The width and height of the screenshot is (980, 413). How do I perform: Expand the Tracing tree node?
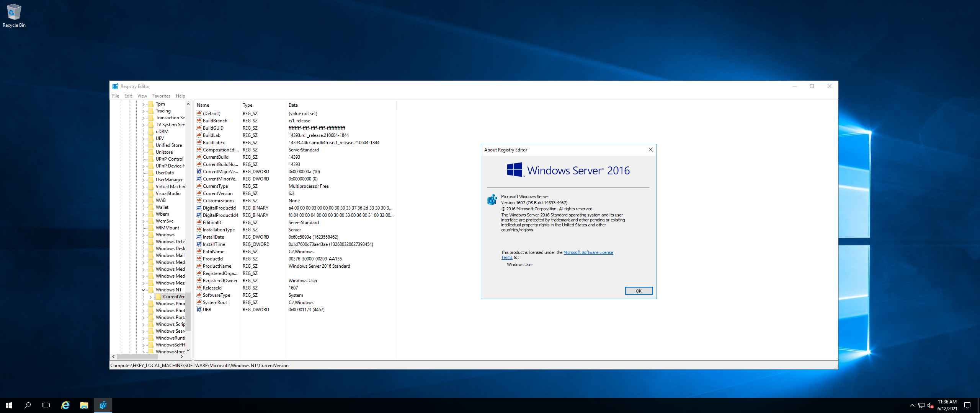144,111
